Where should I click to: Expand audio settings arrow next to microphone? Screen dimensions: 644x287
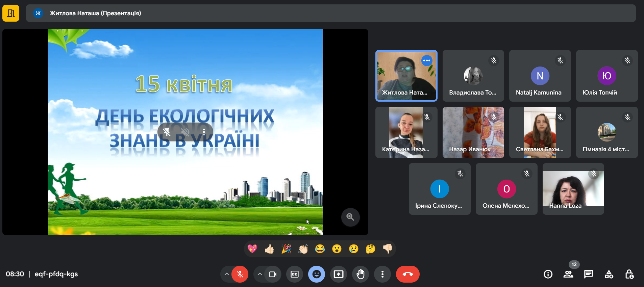click(x=227, y=274)
